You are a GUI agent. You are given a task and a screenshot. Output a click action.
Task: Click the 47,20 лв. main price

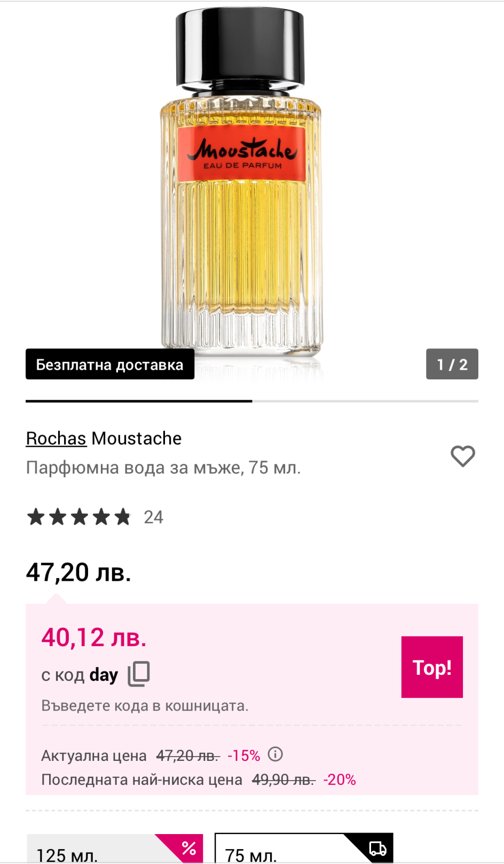pos(78,572)
